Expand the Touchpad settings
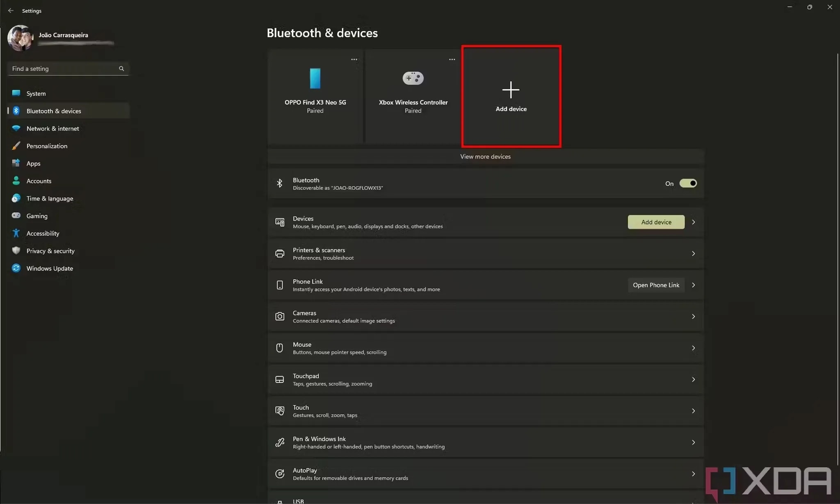Viewport: 840px width, 504px height. 694,379
